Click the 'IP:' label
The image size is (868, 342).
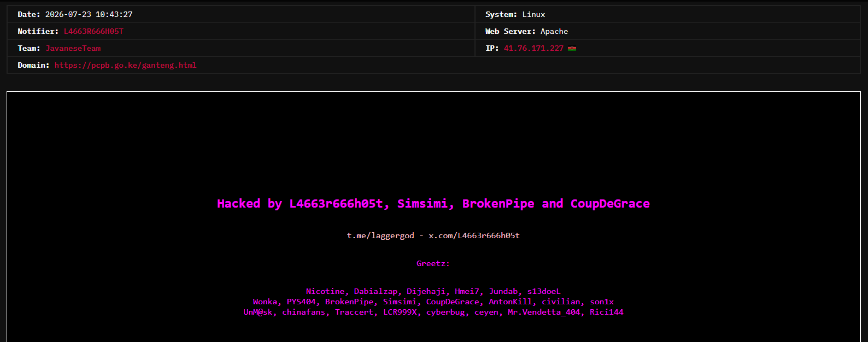[x=492, y=49]
